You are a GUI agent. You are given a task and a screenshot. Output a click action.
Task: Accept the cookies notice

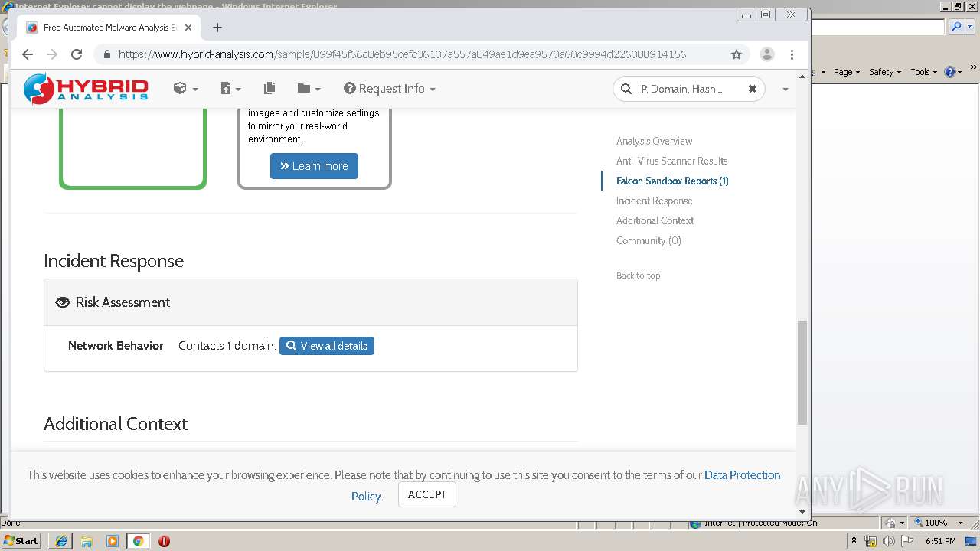427,494
